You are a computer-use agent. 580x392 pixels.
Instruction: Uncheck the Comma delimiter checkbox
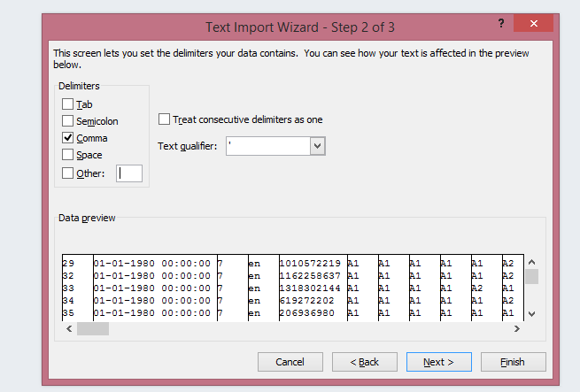(x=68, y=138)
